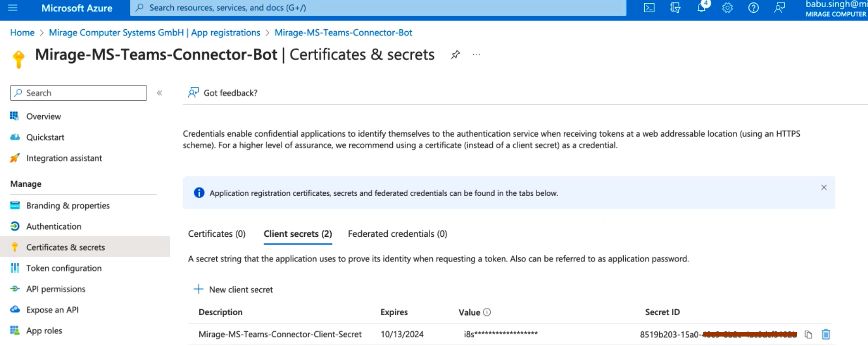Click the Description column header
Viewport: 868px width, 346px height.
click(x=221, y=312)
